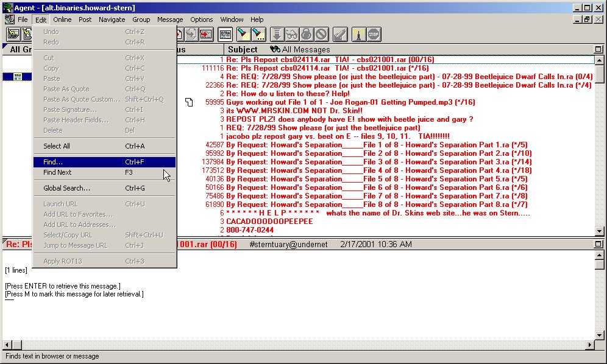Click the left arrow of the horizontal scrollbar

coord(7,345)
